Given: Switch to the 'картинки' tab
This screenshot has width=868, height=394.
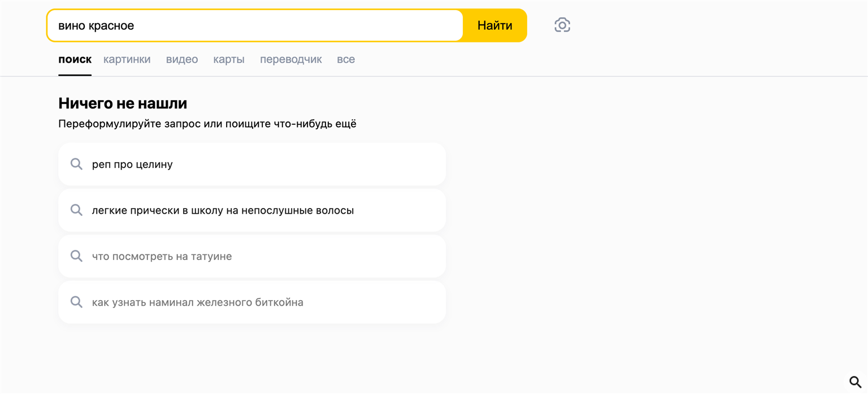Looking at the screenshot, I should (127, 59).
